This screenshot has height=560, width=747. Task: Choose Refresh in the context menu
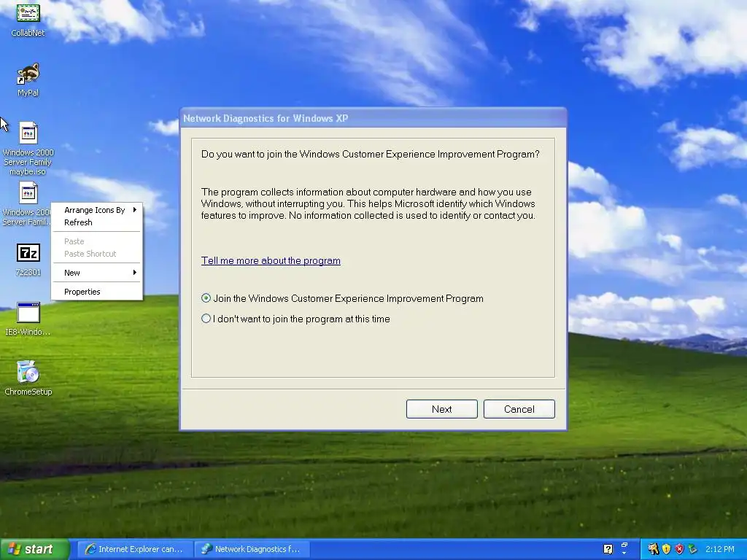[x=97, y=222]
